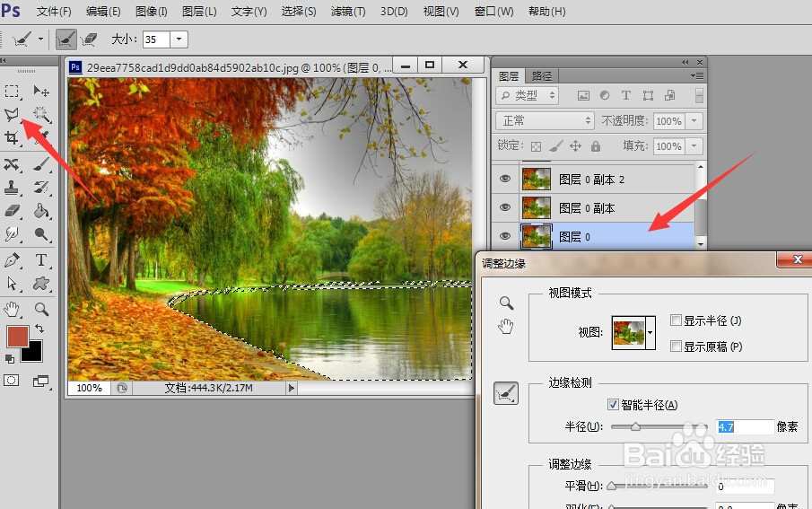Lock image pixels
The image size is (812, 509).
tap(555, 146)
